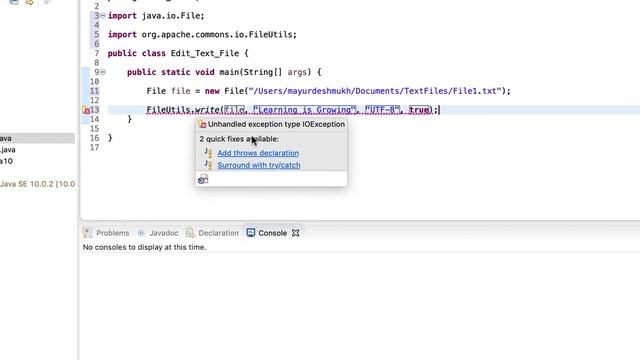Click the 'No consoles to display at this time.' text
Screen dimensions: 640x360
(144, 247)
